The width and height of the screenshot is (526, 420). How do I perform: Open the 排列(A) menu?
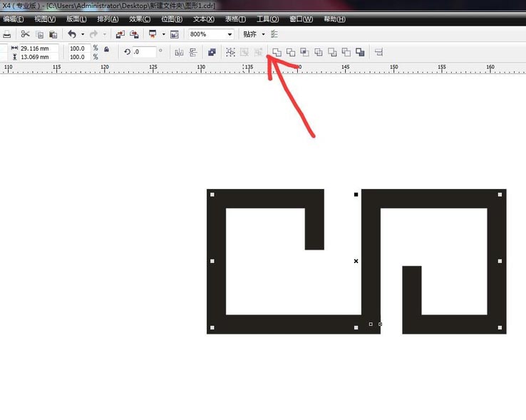point(108,19)
